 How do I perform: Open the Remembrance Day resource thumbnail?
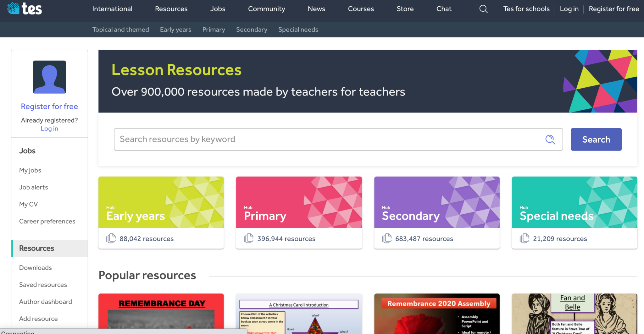[x=161, y=314]
